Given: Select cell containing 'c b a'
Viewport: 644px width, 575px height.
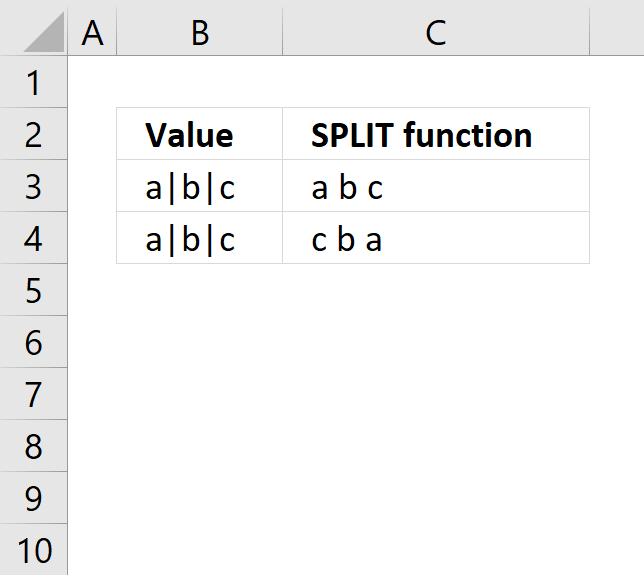Looking at the screenshot, I should (436, 238).
